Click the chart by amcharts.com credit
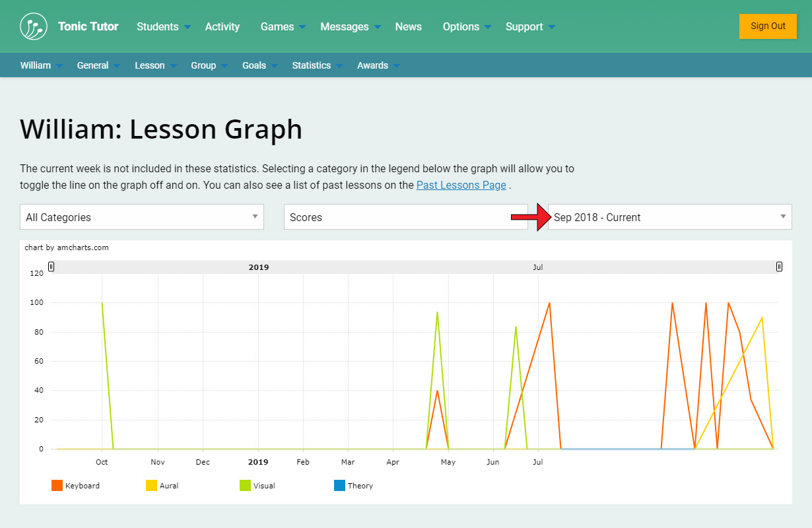Image resolution: width=812 pixels, height=528 pixels. pyautogui.click(x=67, y=248)
